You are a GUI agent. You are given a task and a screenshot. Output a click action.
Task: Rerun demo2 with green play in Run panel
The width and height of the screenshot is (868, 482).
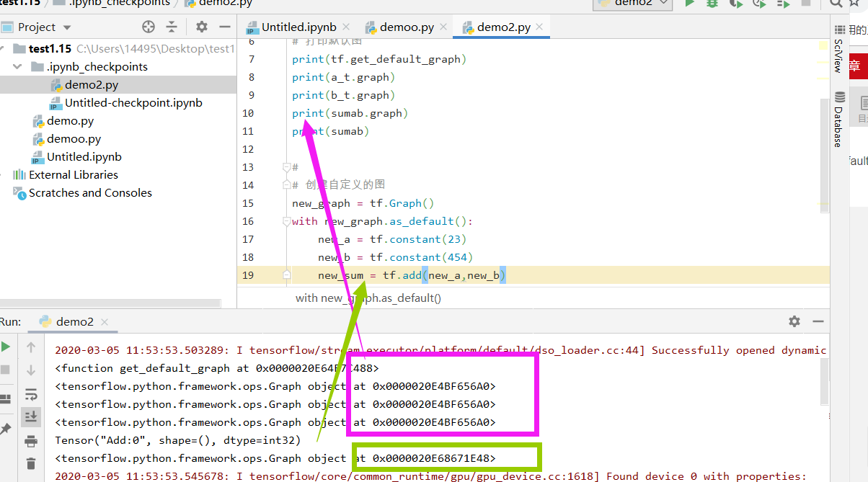[x=6, y=347]
